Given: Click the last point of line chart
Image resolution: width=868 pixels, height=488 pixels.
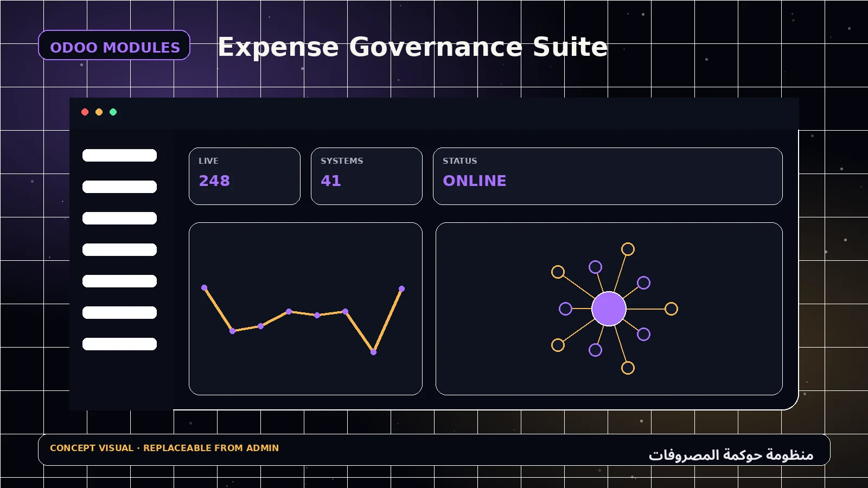Looking at the screenshot, I should (x=401, y=288).
